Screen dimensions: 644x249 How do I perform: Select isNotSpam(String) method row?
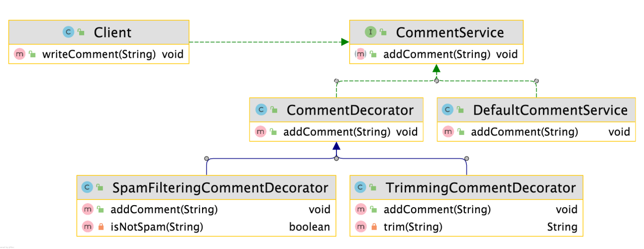[206, 227]
